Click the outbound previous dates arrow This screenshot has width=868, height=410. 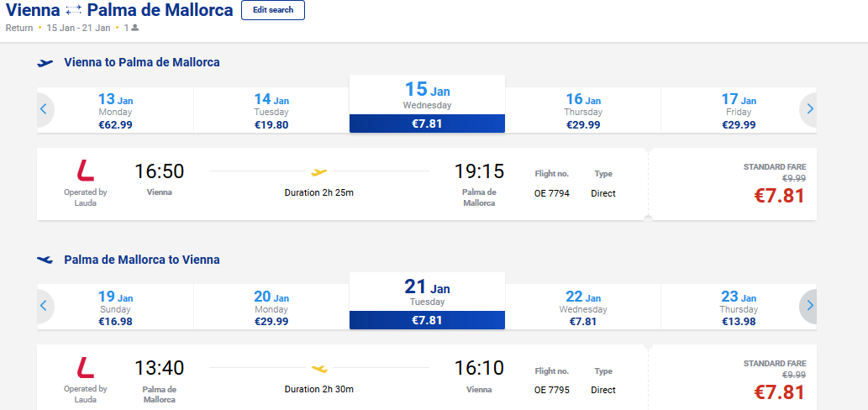pos(44,109)
